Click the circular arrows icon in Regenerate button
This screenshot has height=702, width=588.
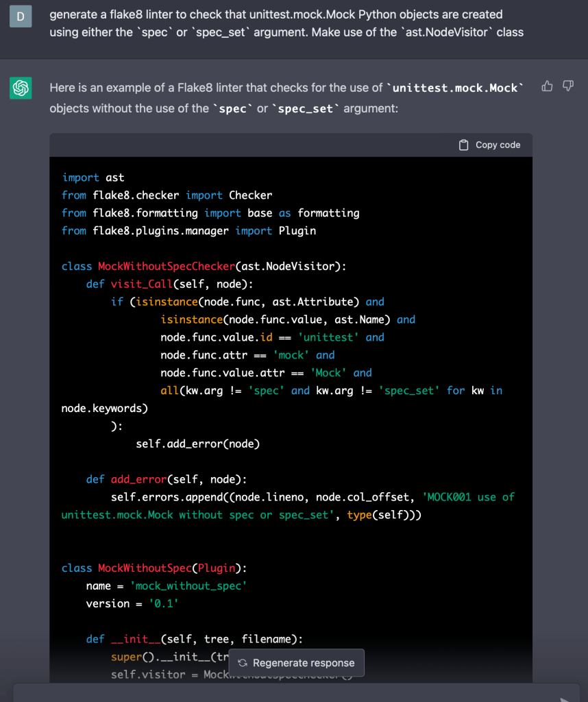pyautogui.click(x=242, y=663)
